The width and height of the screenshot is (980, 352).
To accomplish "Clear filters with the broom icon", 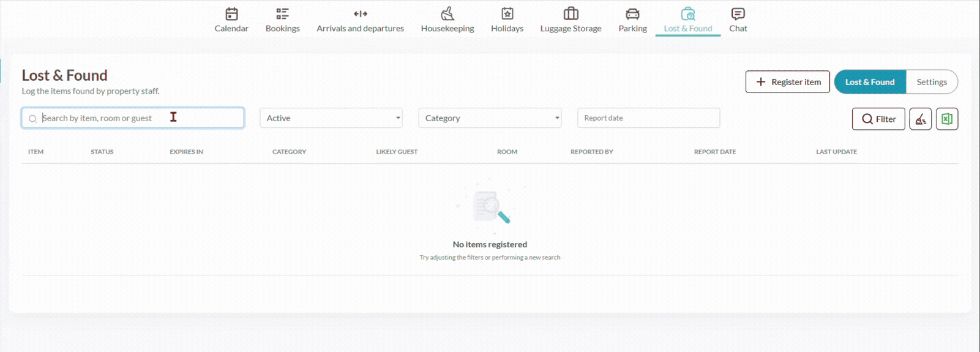I will coord(921,119).
